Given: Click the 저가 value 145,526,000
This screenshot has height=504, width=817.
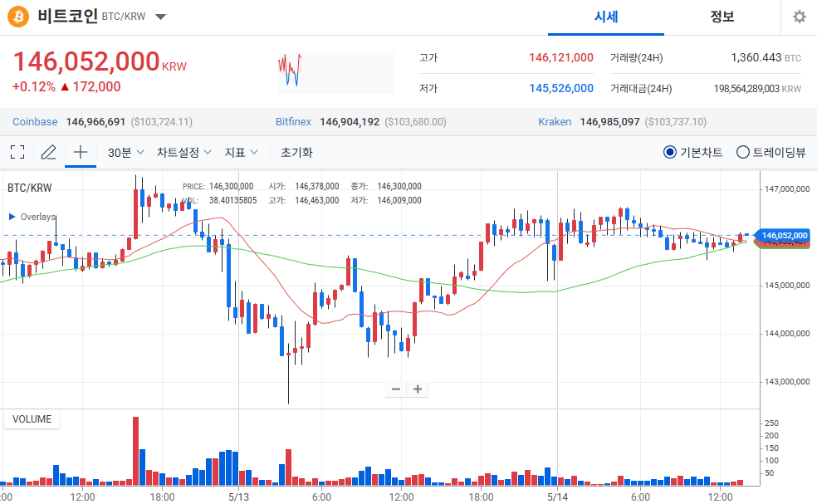Looking at the screenshot, I should click(560, 89).
